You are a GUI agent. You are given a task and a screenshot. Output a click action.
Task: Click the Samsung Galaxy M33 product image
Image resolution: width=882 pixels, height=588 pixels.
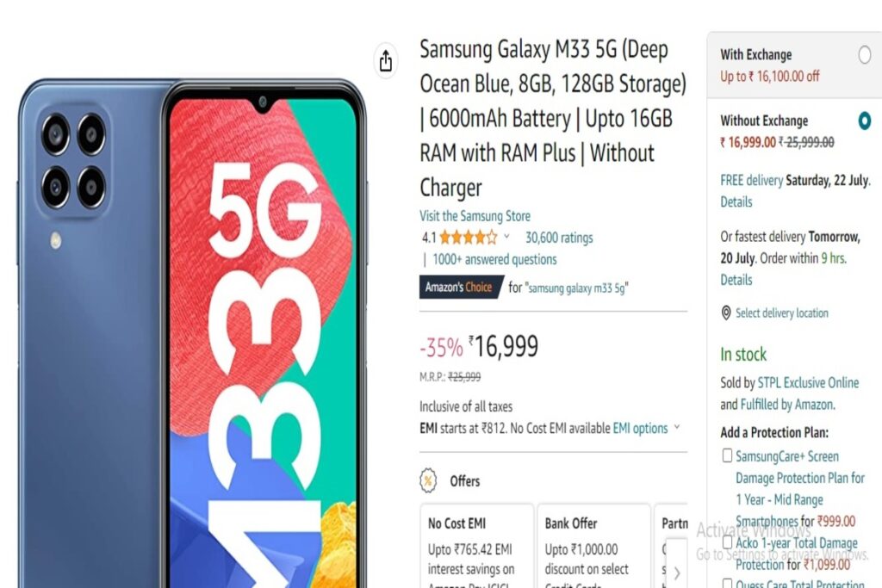191,333
